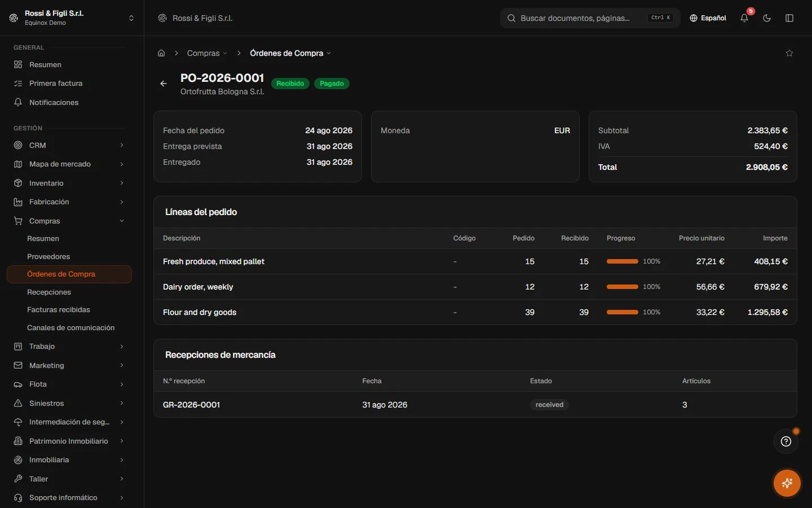This screenshot has width=812, height=508.
Task: Select Proveedores in Compras submenu
Action: tap(48, 256)
